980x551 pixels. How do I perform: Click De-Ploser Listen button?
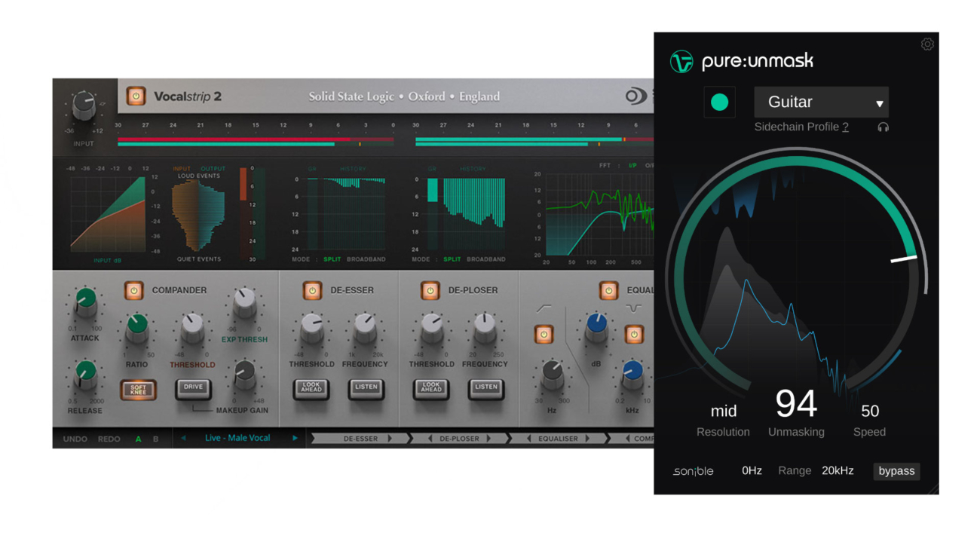pyautogui.click(x=486, y=389)
